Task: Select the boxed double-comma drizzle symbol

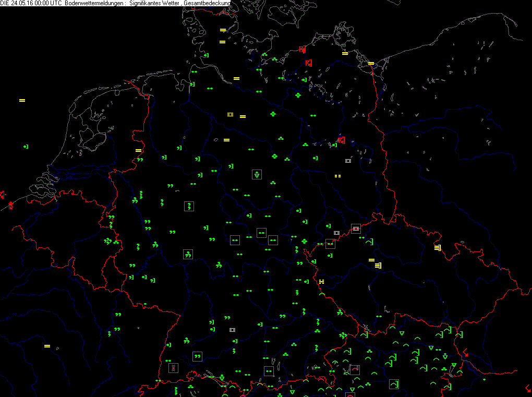Action: [197, 356]
